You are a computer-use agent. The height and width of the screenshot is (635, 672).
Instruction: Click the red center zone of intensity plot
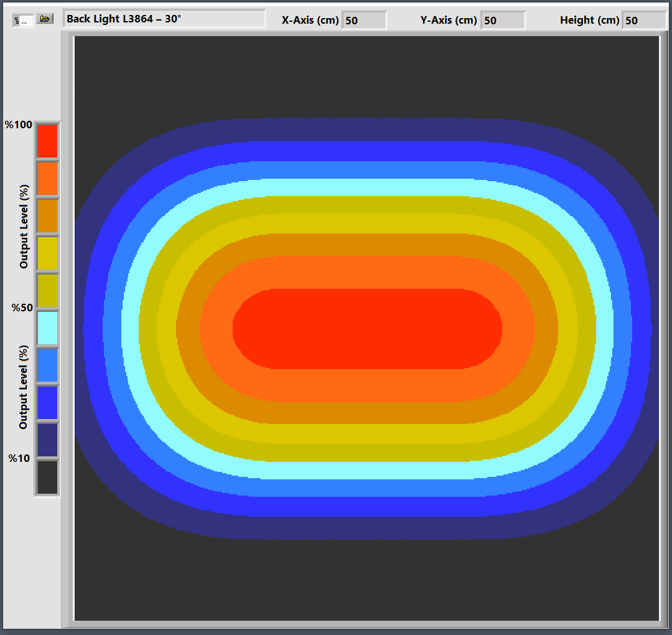(x=367, y=329)
